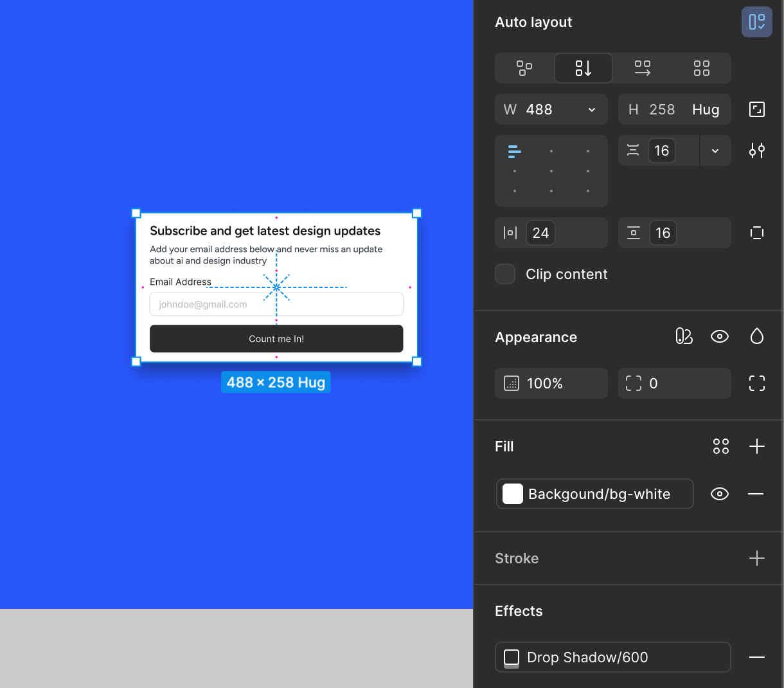The width and height of the screenshot is (784, 688).
Task: Enable the Clip content checkbox
Action: 505,274
